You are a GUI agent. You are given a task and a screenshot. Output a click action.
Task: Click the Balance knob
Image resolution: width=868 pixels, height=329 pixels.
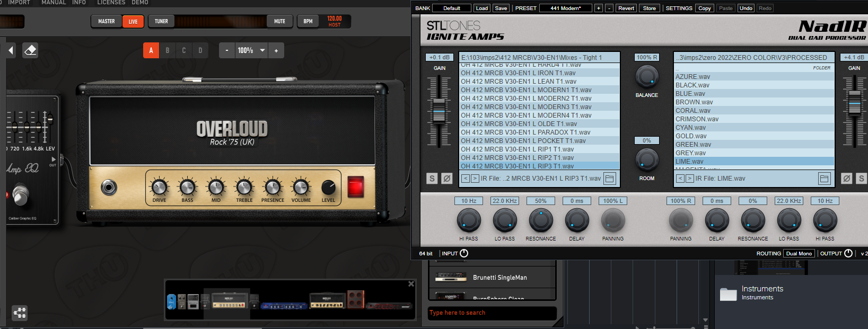click(647, 77)
